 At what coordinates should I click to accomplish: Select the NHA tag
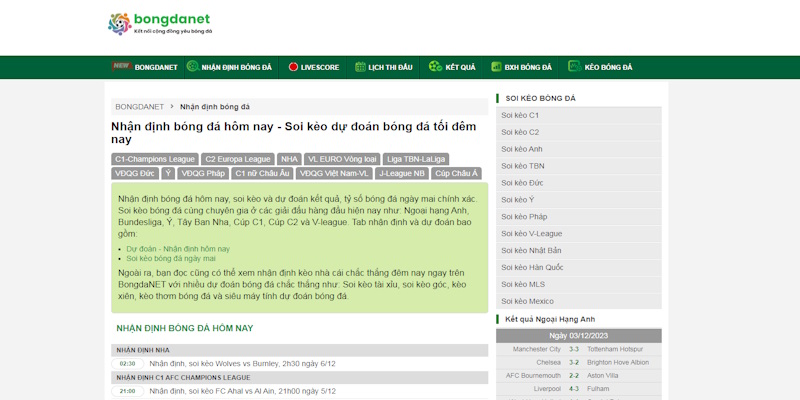point(289,159)
